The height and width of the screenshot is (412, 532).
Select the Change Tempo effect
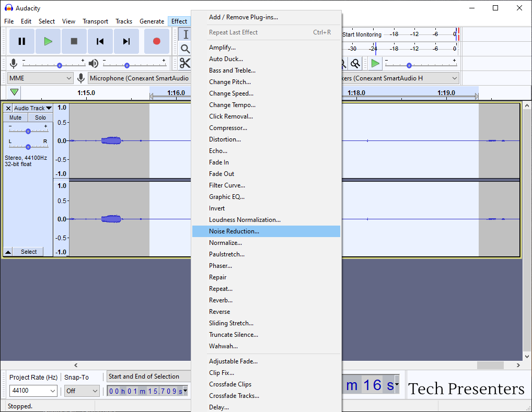point(267,105)
